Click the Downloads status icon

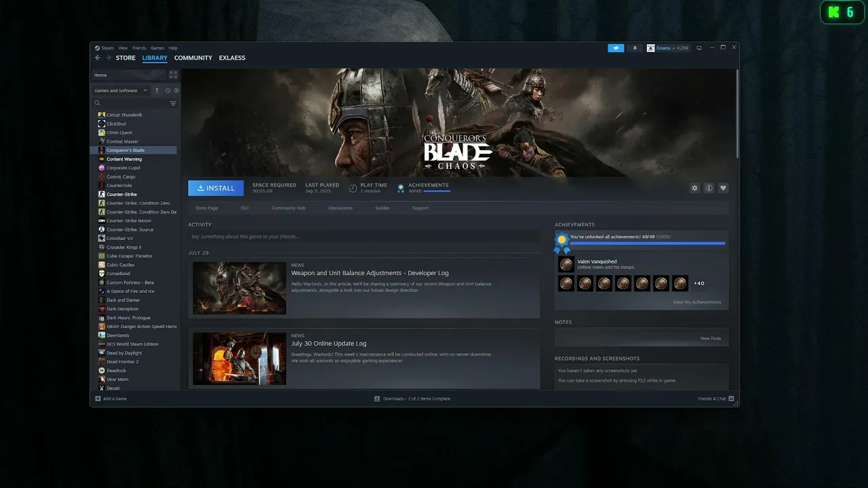pyautogui.click(x=377, y=399)
